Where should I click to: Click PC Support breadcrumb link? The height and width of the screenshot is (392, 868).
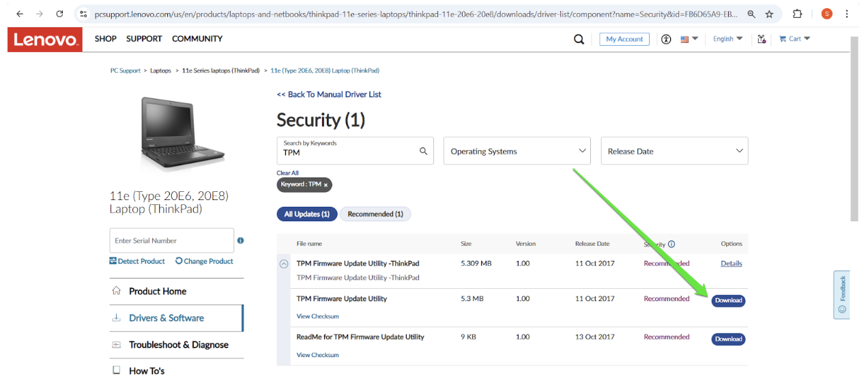pos(126,70)
